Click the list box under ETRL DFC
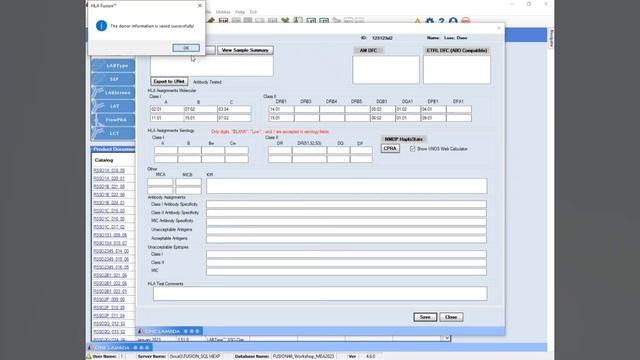640x360 pixels. (457, 70)
